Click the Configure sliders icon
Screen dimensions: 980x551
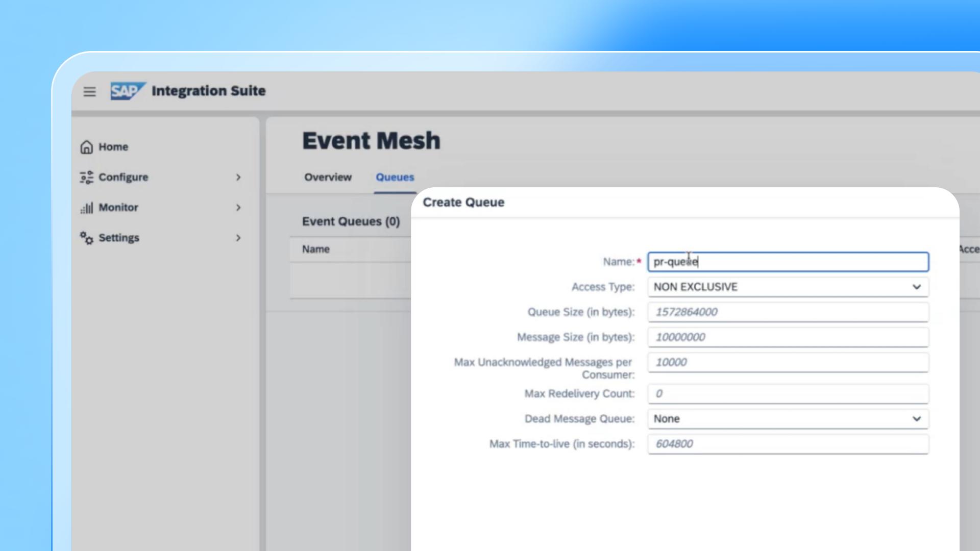point(87,177)
